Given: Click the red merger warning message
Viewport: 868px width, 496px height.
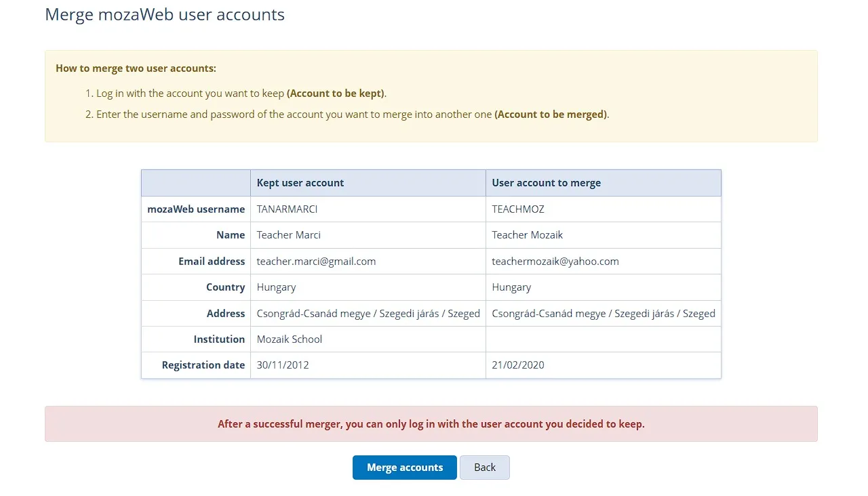Looking at the screenshot, I should [x=431, y=424].
